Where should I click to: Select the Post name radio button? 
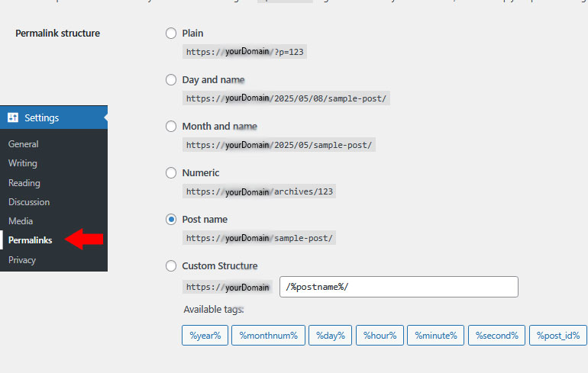[x=171, y=220]
